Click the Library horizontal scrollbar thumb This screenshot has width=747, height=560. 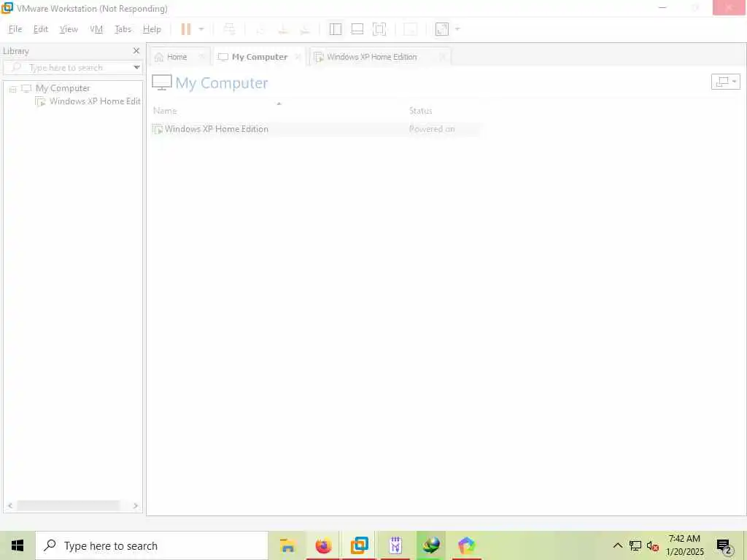(x=68, y=506)
